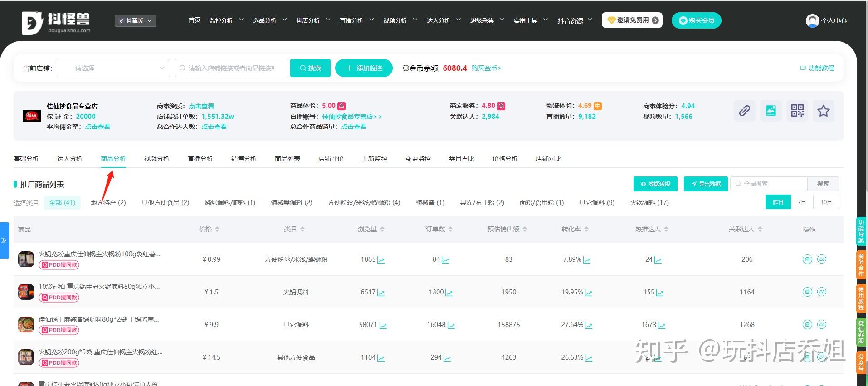
Task: Switch to 商品分析 tab
Action: [113, 159]
